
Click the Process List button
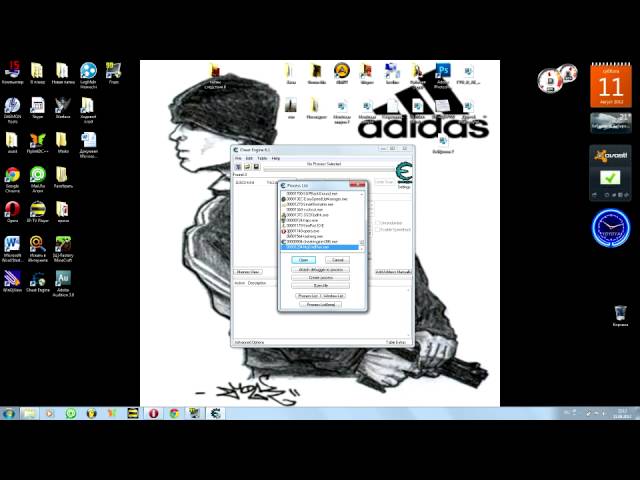click(308, 296)
